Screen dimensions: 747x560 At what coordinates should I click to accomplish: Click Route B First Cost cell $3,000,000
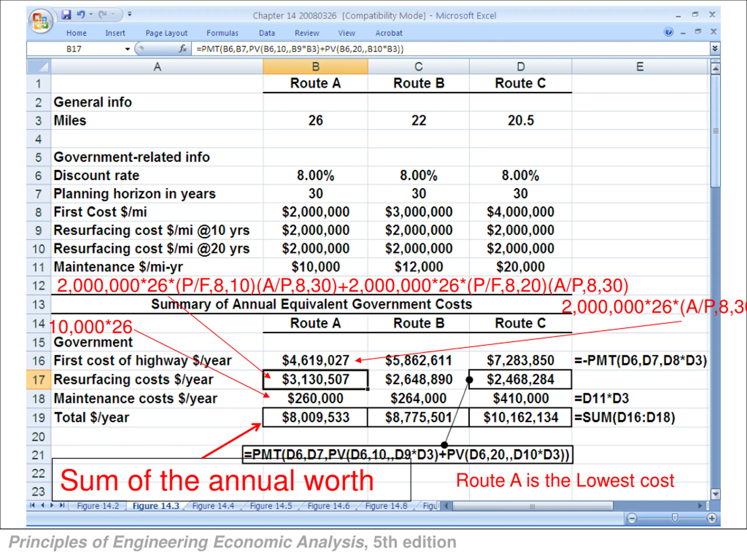click(418, 212)
